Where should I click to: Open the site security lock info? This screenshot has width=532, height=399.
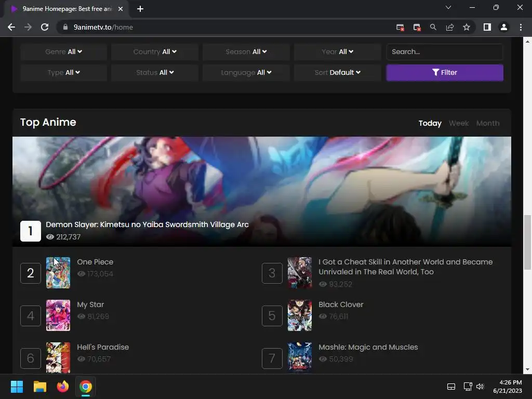(x=65, y=27)
